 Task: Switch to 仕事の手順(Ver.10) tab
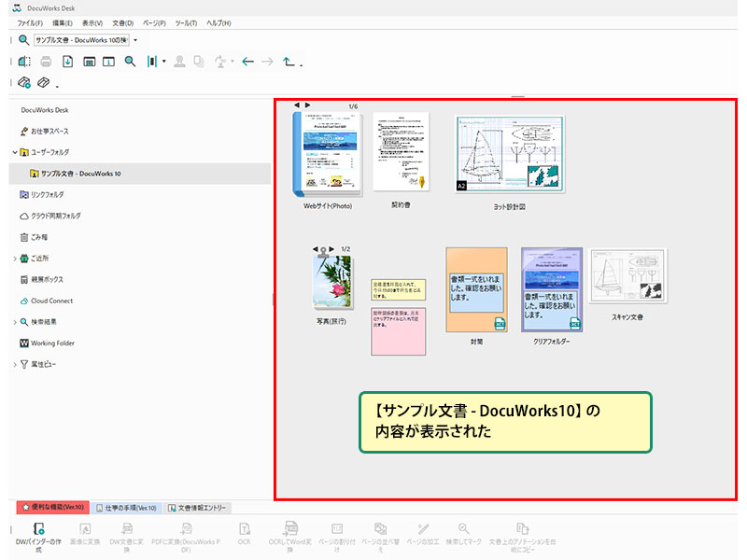pyautogui.click(x=126, y=508)
